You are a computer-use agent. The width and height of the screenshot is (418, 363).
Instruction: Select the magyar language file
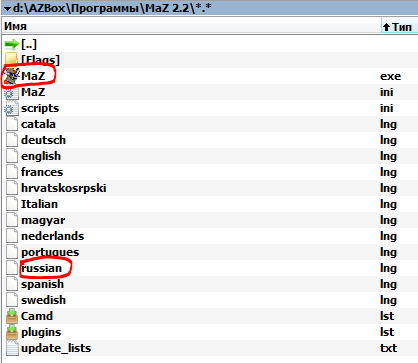click(43, 221)
